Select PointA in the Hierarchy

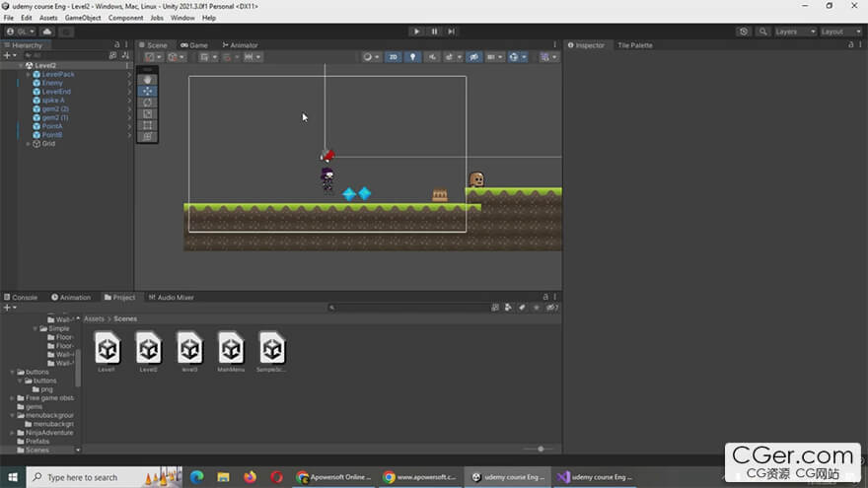(52, 126)
